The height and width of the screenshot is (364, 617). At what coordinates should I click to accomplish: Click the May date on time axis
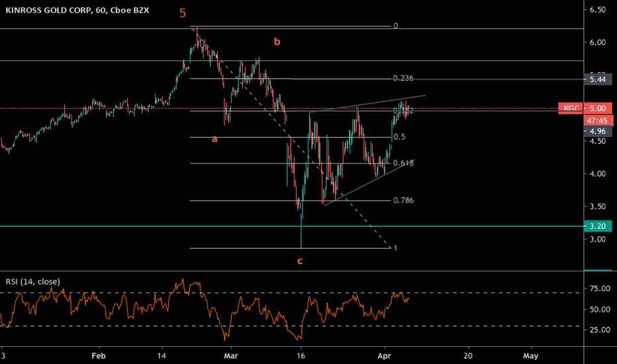pyautogui.click(x=530, y=356)
